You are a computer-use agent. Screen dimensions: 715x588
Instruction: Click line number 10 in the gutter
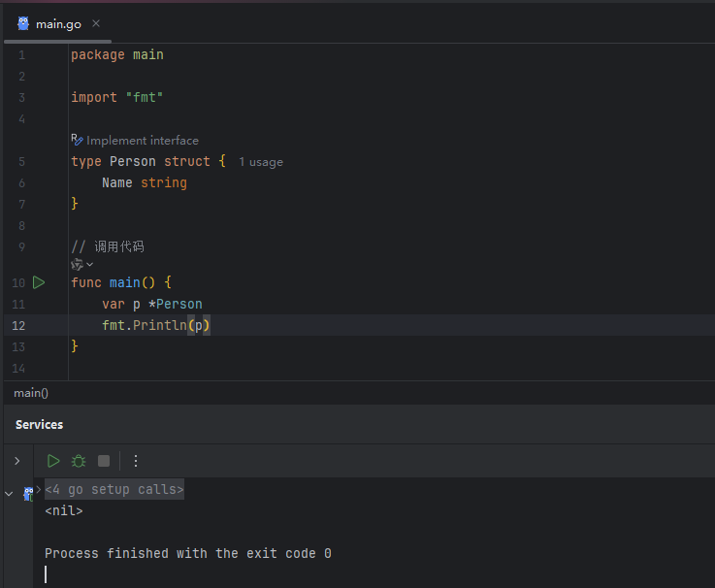click(x=18, y=282)
